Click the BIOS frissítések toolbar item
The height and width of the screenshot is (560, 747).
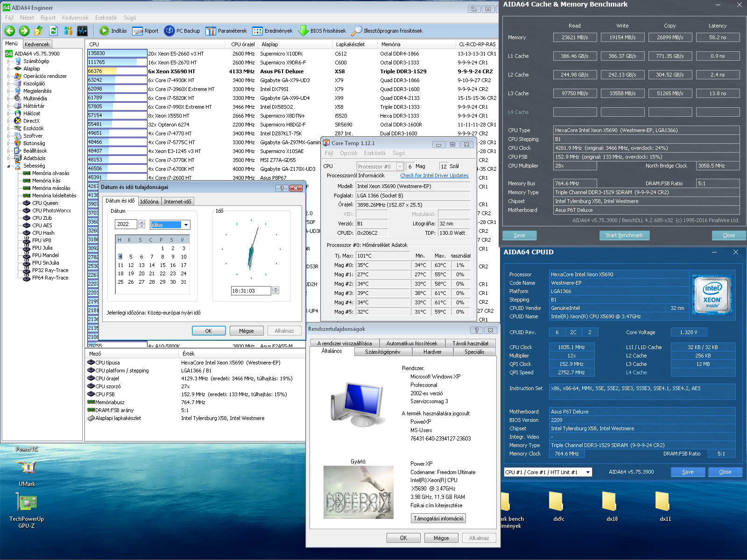click(x=322, y=31)
